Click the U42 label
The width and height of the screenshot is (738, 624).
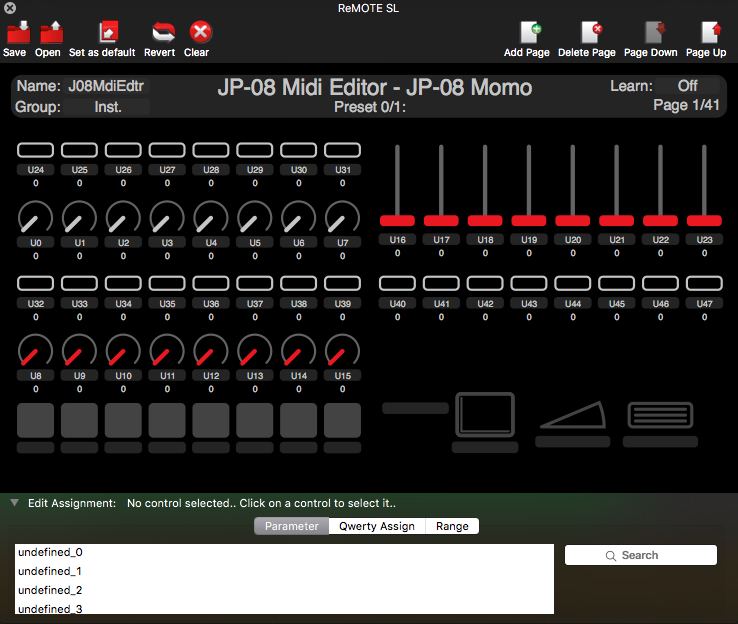[x=485, y=304]
